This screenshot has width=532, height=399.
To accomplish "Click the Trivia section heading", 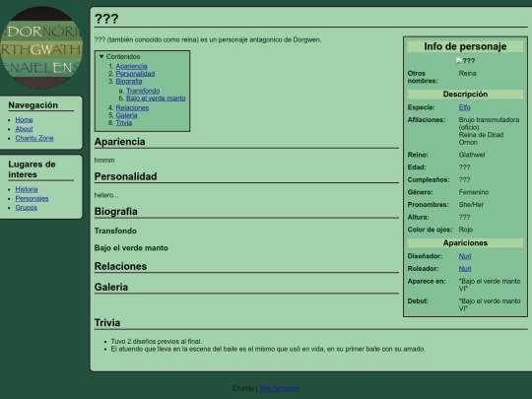I will (107, 323).
